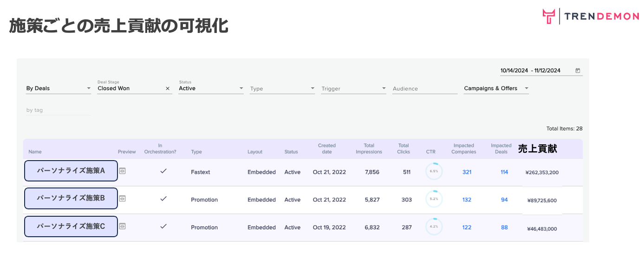
Task: Click orchestration checkmark for the Fastext row
Action: [x=163, y=171]
